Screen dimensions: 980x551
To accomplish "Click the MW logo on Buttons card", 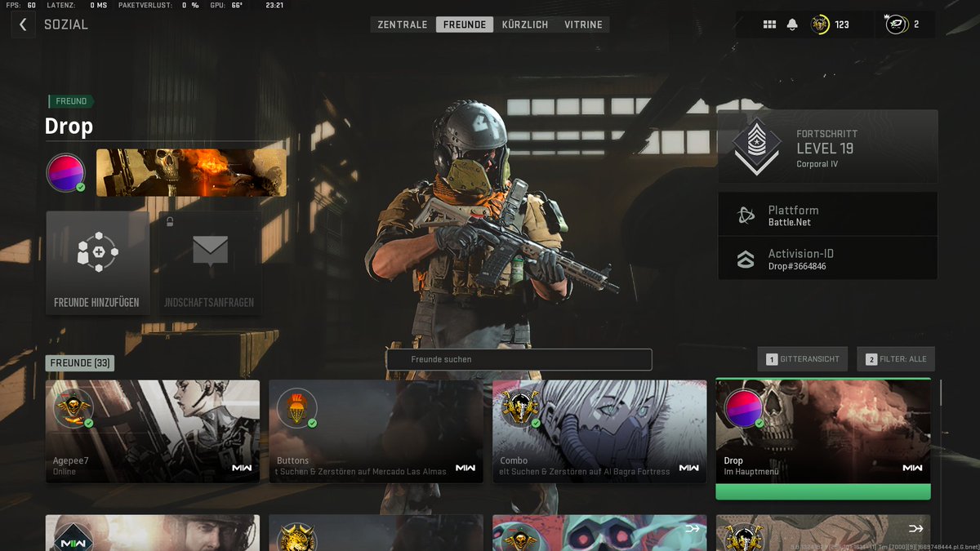I will (465, 468).
